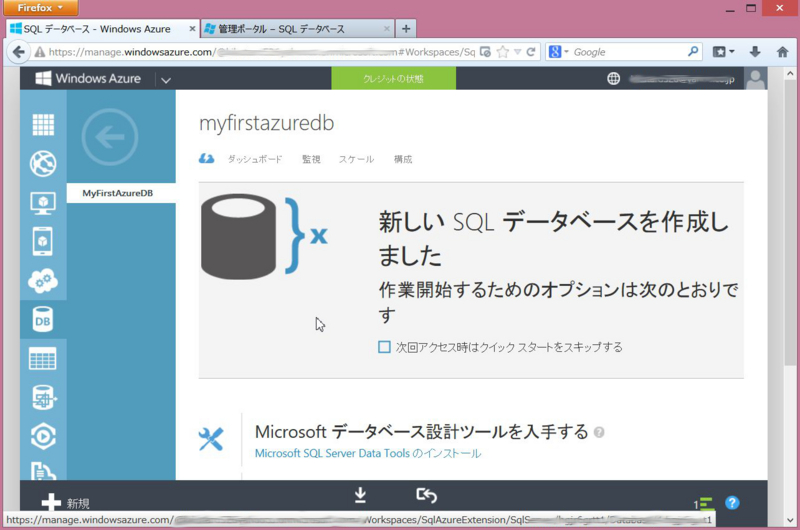Reload the page in Firefox
Image resolution: width=800 pixels, height=530 pixels.
point(531,52)
